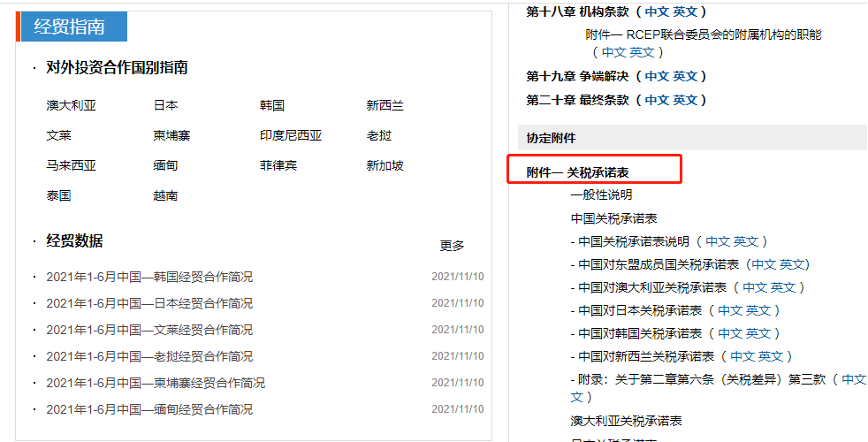Open 中文 version of 中国对韩国关税承诺表
The width and height of the screenshot is (868, 442).
(x=730, y=333)
